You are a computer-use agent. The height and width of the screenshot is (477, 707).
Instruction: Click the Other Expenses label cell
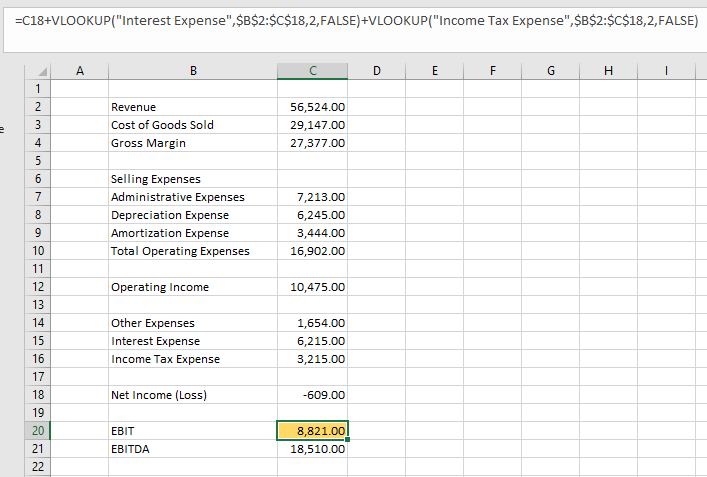193,323
